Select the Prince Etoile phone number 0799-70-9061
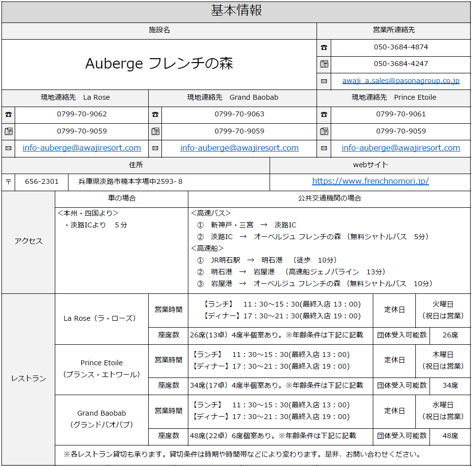Image resolution: width=476 pixels, height=466 pixels. [401, 114]
